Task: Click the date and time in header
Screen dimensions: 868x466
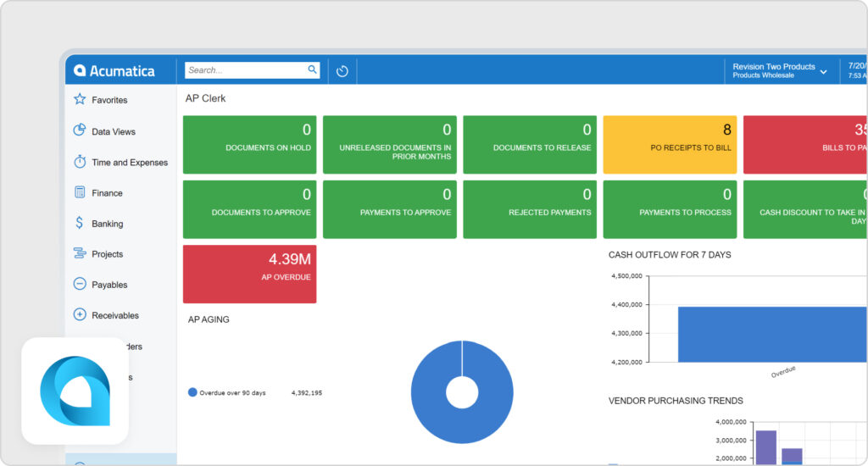Action: [858, 70]
